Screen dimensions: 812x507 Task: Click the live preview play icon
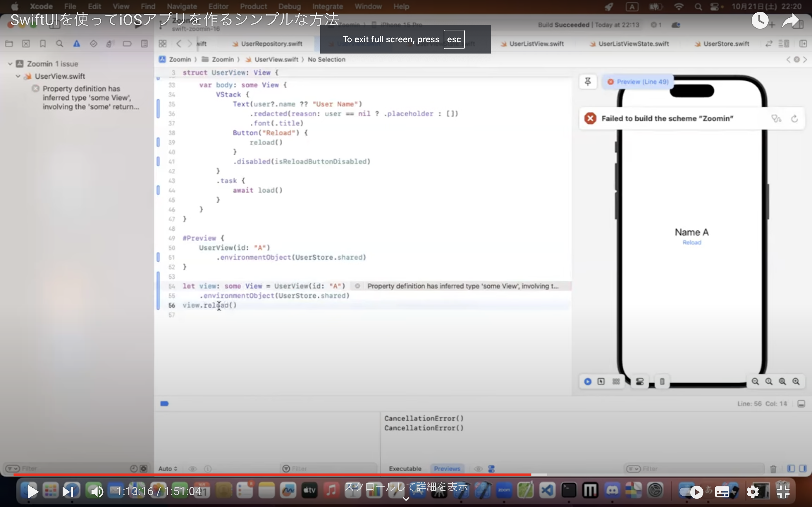588,382
